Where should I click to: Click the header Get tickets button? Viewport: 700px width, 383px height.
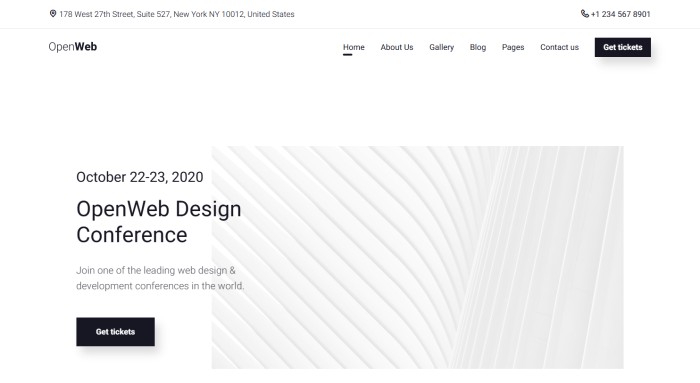(x=623, y=47)
